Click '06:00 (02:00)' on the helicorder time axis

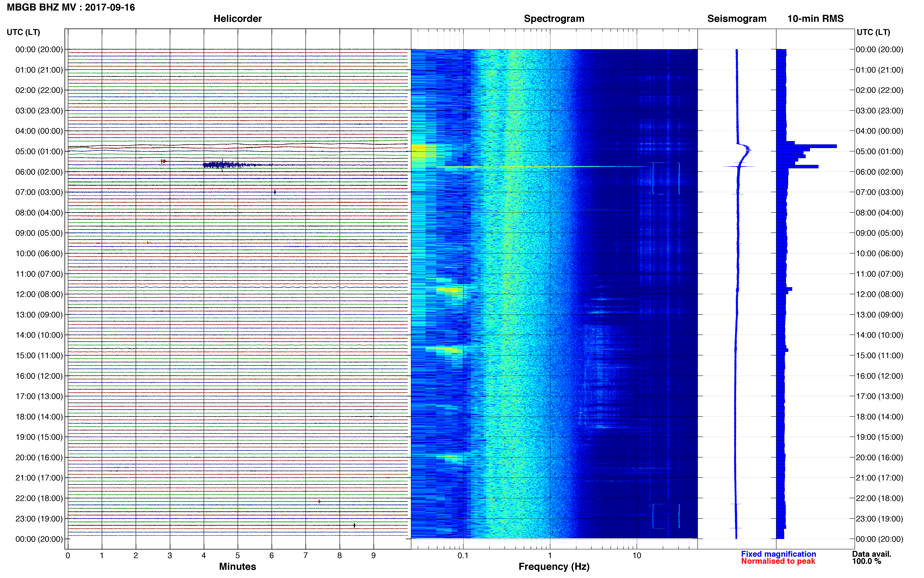[x=39, y=172]
